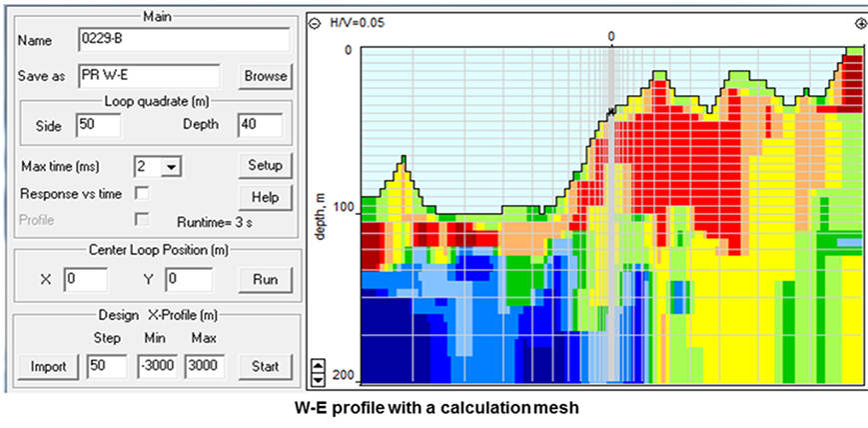Click the loop Depth input field
Viewport: 868px width, 428px height.
[260, 125]
